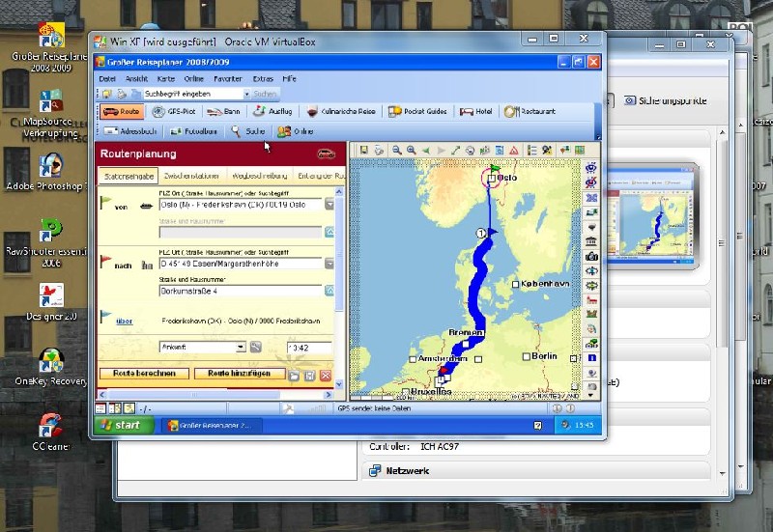Open the Windows XP start menu
Image resolution: width=773 pixels, height=532 pixels.
(x=121, y=425)
